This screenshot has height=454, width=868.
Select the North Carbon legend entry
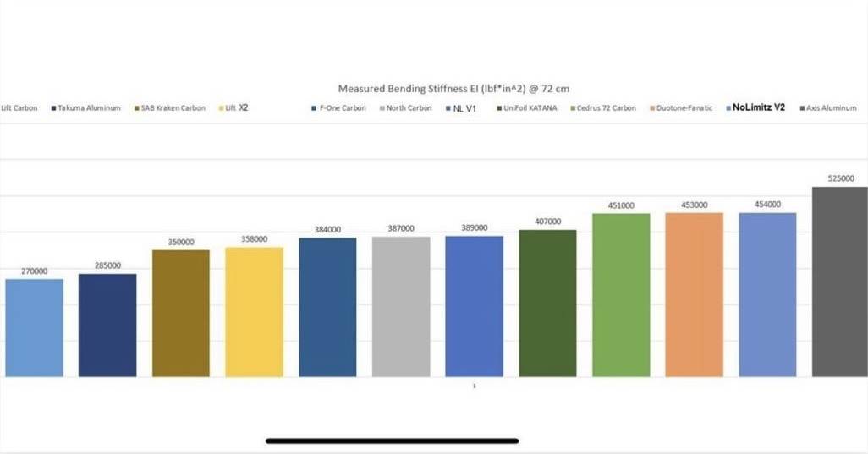pos(408,108)
